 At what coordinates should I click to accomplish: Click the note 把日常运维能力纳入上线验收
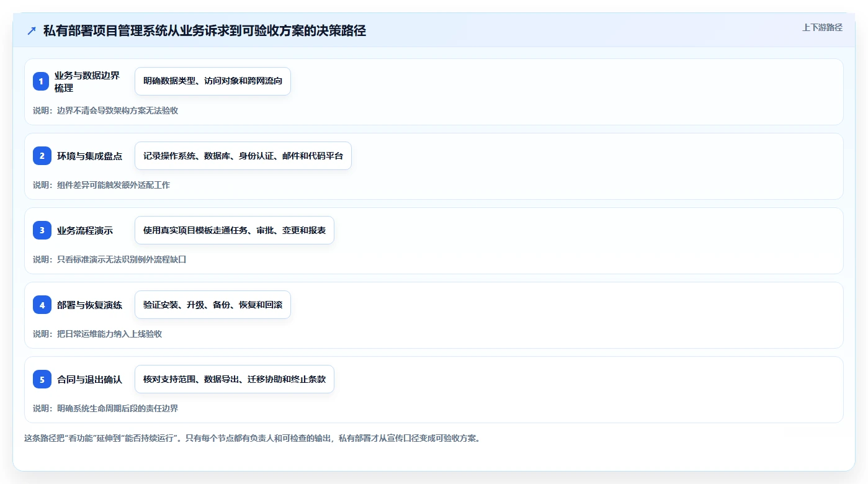tap(97, 334)
